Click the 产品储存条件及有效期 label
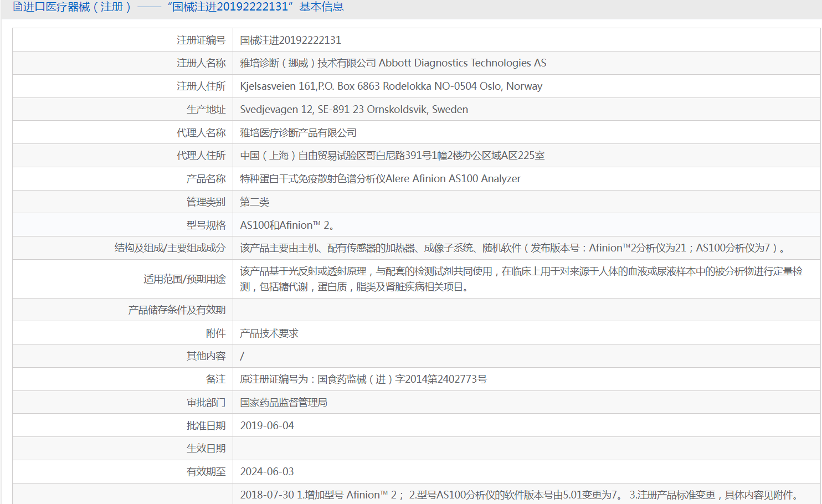 click(177, 310)
